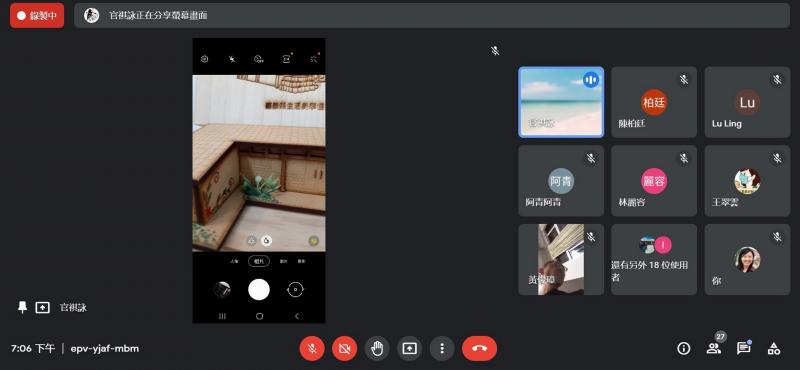Tap the white camera shutter button
Viewport: 800px width, 370px height.
click(259, 289)
